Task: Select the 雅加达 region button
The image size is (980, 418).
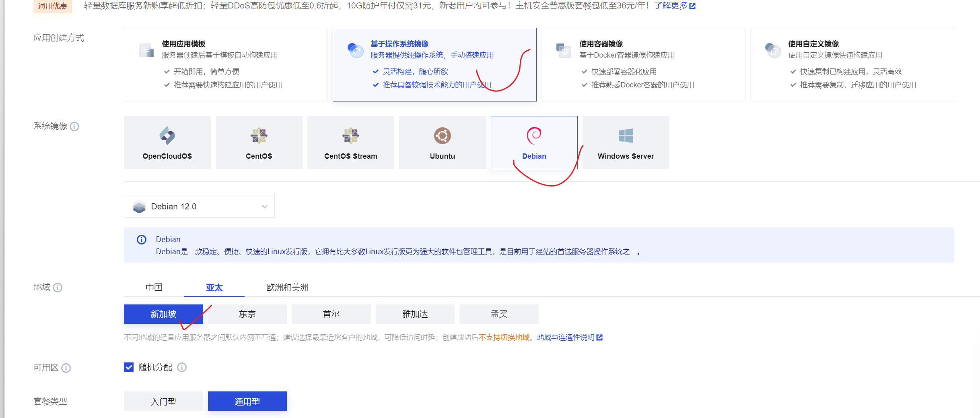Action: click(415, 314)
